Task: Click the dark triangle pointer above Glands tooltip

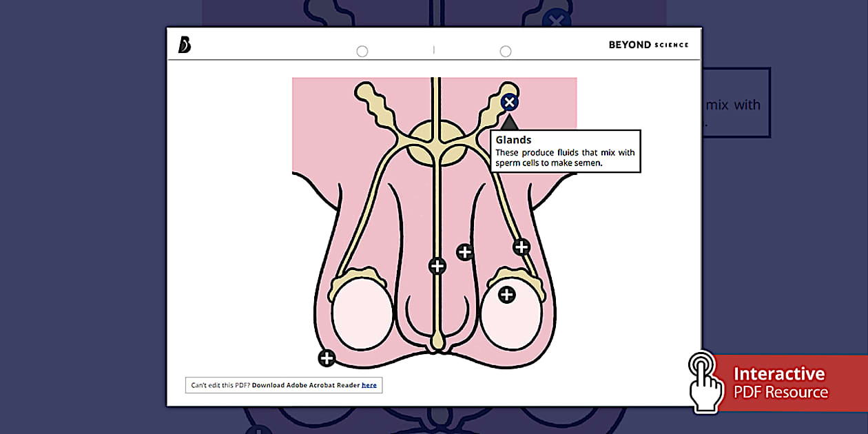Action: pos(509,123)
